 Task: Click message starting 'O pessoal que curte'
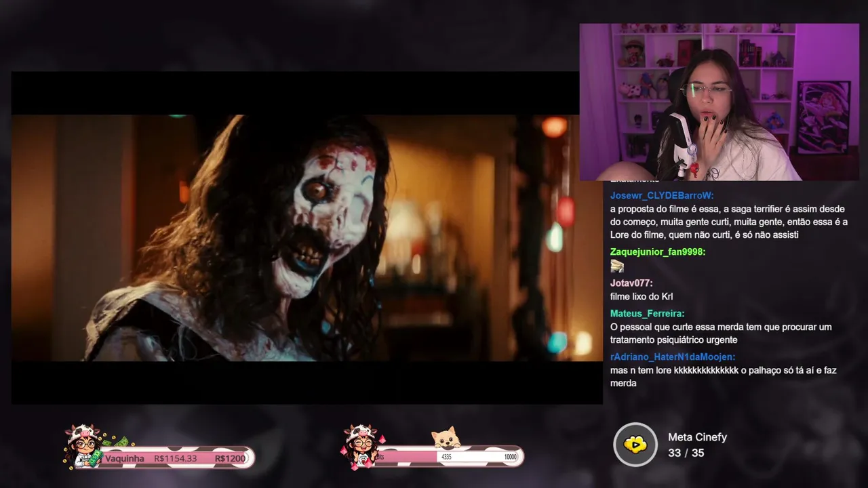(721, 333)
